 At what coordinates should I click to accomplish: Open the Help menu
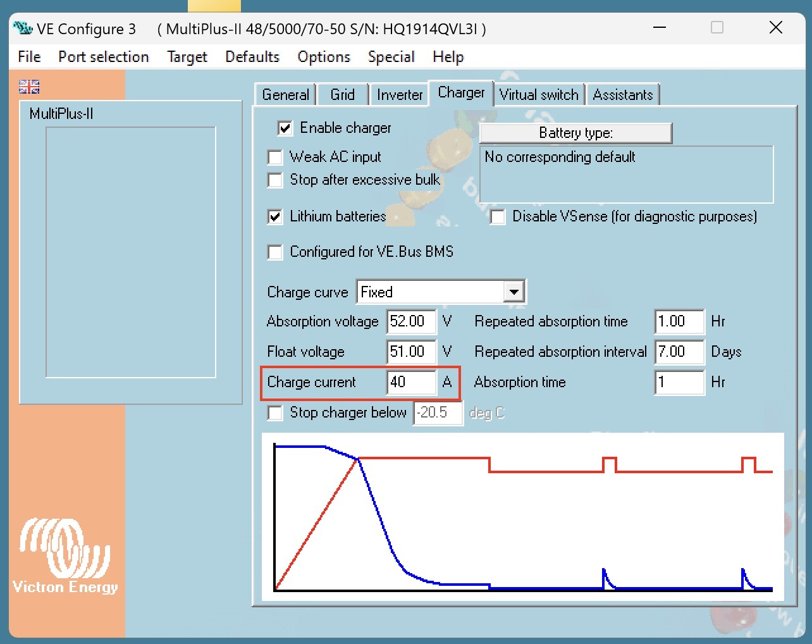pyautogui.click(x=448, y=57)
